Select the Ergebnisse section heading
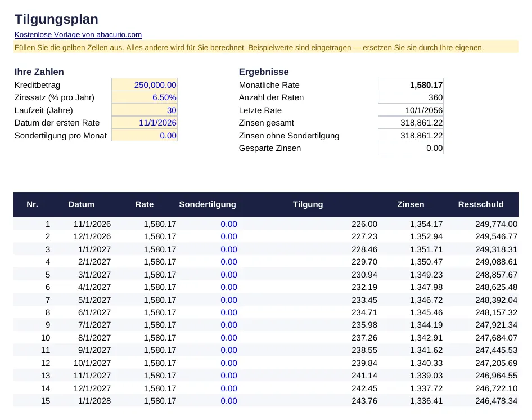Screen dimensions: 532x420 (x=264, y=72)
